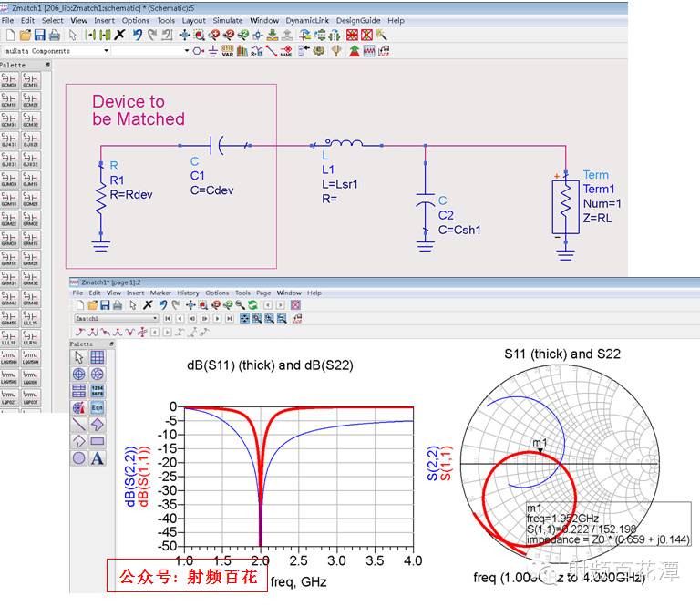This screenshot has height=606, width=700.
Task: Click New in the schematic toolbar
Action: 11,35
